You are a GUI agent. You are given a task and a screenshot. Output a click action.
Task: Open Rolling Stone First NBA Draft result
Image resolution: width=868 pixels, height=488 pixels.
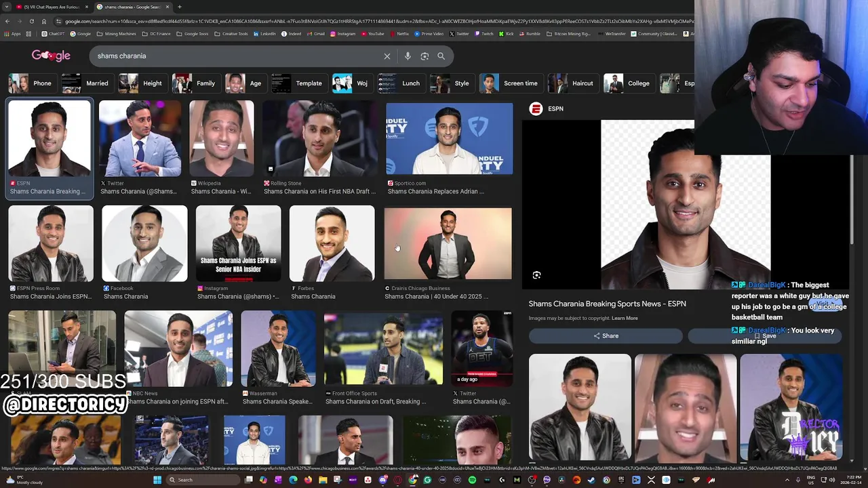[319, 191]
